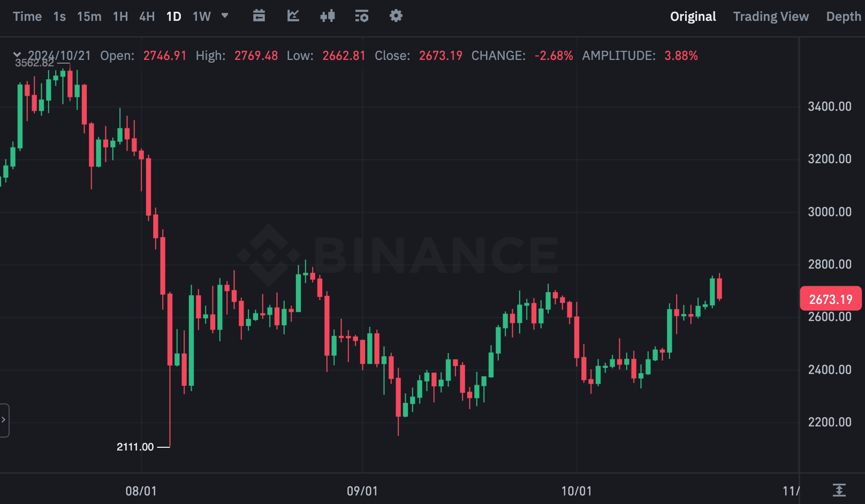
Task: Select the 1D interval
Action: (x=174, y=17)
